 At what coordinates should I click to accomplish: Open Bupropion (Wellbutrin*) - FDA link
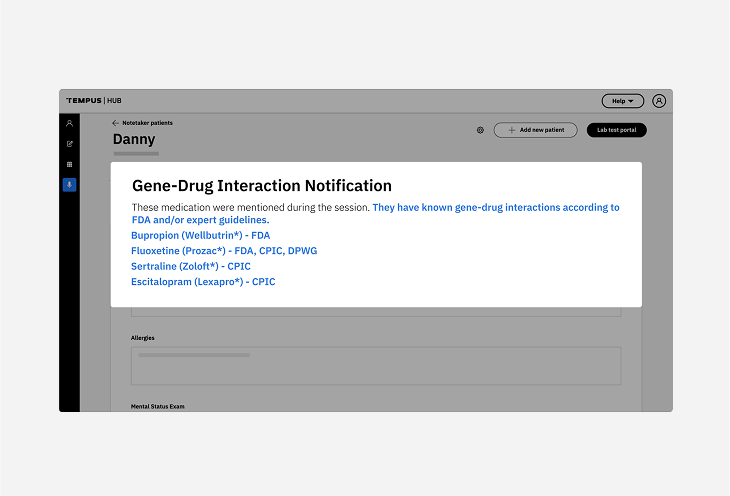(x=201, y=236)
